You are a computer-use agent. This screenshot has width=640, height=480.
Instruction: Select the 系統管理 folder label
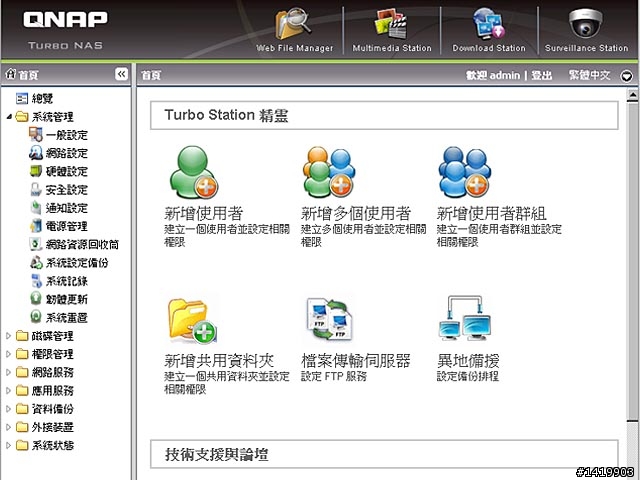(x=53, y=117)
